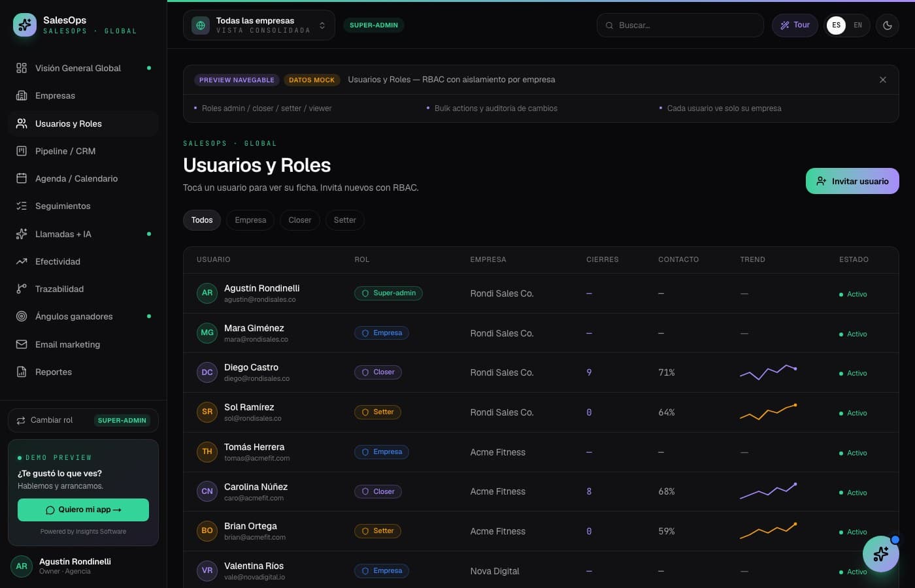Image resolution: width=915 pixels, height=588 pixels.
Task: Filter users by Closer role
Action: 300,220
